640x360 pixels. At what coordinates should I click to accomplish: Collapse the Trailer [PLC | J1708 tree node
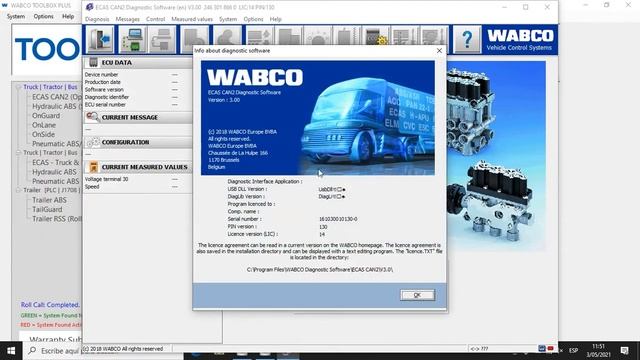(x=18, y=190)
